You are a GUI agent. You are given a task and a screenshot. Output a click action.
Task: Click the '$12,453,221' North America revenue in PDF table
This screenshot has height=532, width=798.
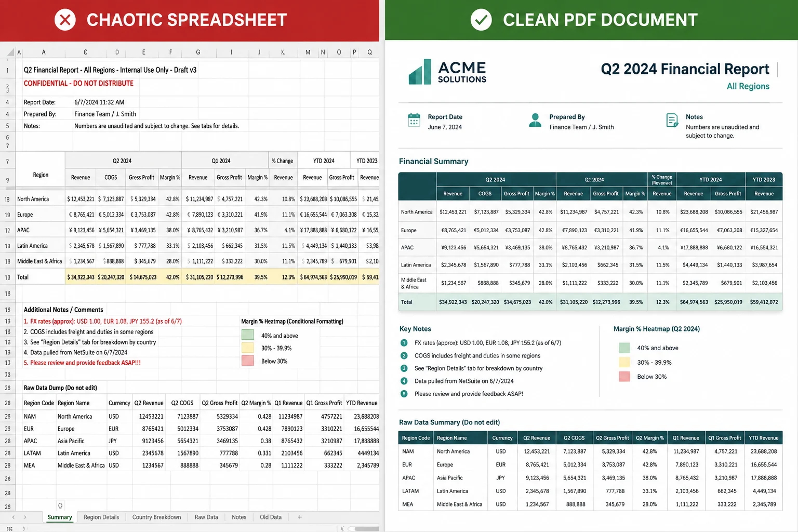(453, 212)
